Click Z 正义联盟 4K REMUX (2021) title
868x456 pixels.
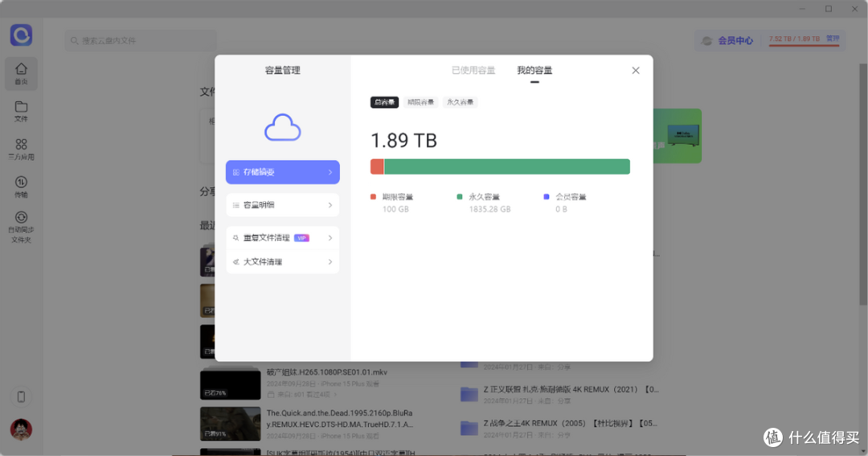[x=571, y=389]
